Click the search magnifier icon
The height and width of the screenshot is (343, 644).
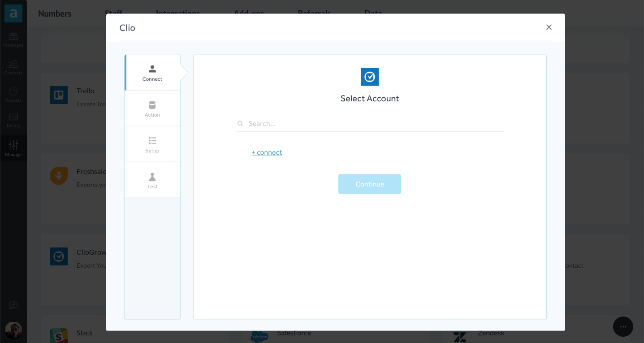pos(241,124)
